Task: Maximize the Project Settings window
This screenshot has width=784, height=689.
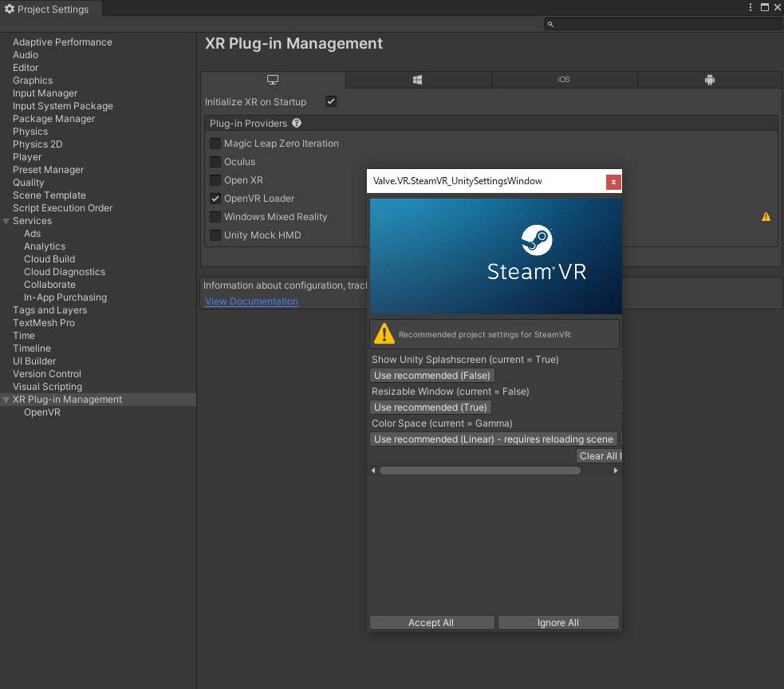Action: 765,7
